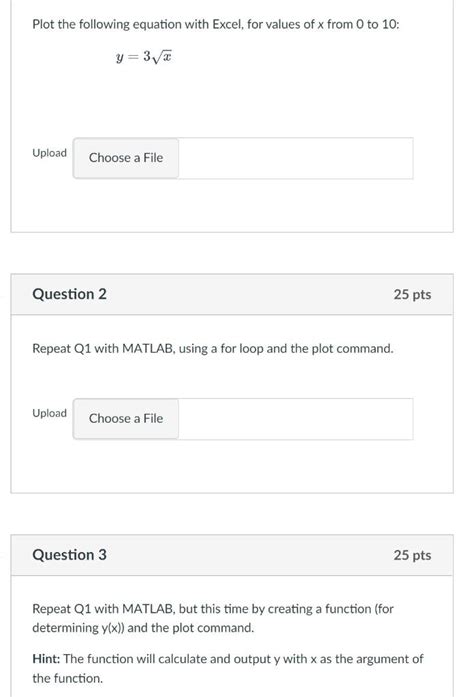Select the Question 3 heading
The height and width of the screenshot is (697, 474).
(69, 555)
